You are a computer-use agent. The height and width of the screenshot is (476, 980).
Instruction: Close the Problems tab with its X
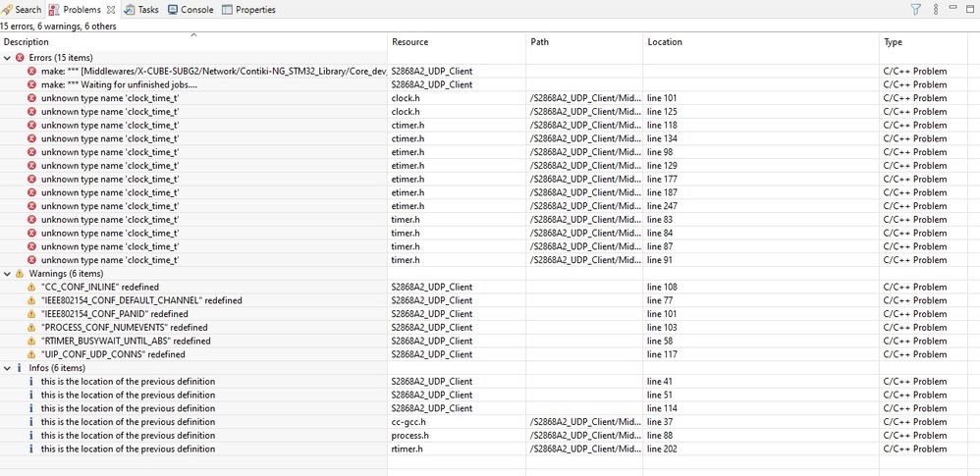tap(111, 10)
